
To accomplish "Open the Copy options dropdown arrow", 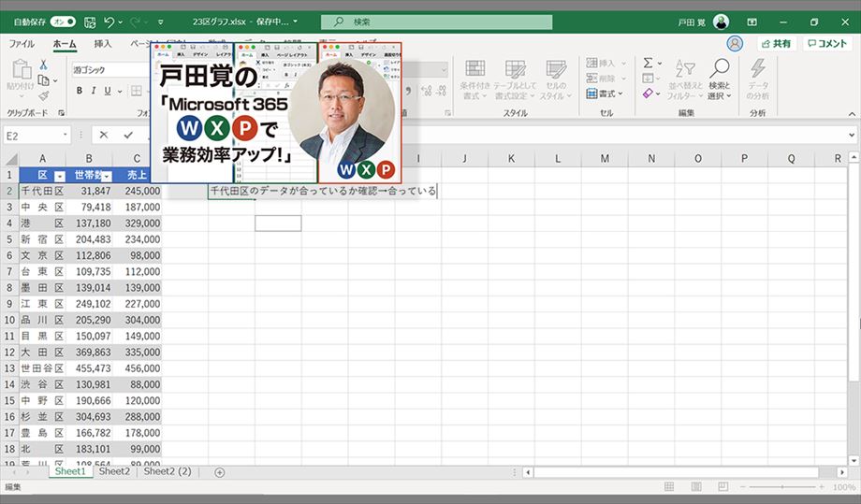I will [55, 81].
